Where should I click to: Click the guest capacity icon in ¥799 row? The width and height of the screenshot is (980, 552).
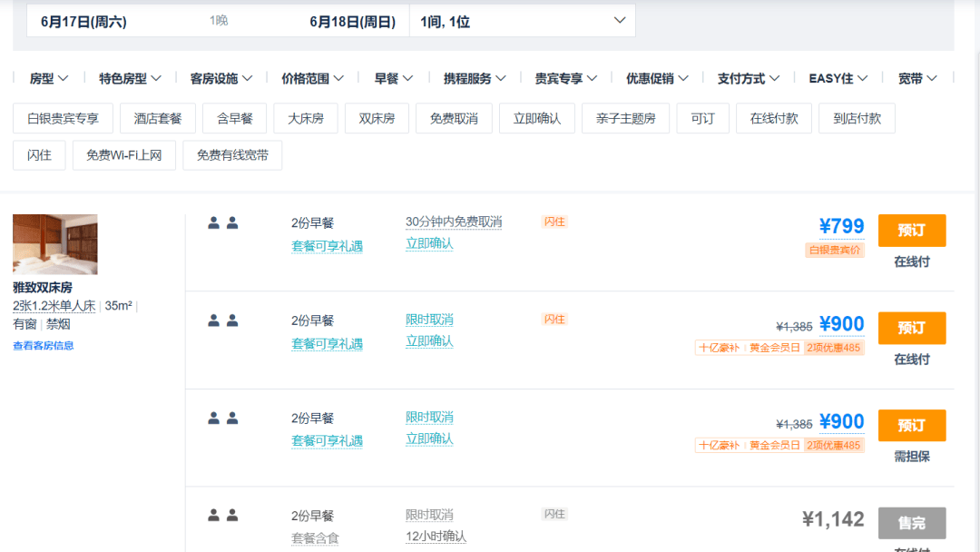click(223, 222)
